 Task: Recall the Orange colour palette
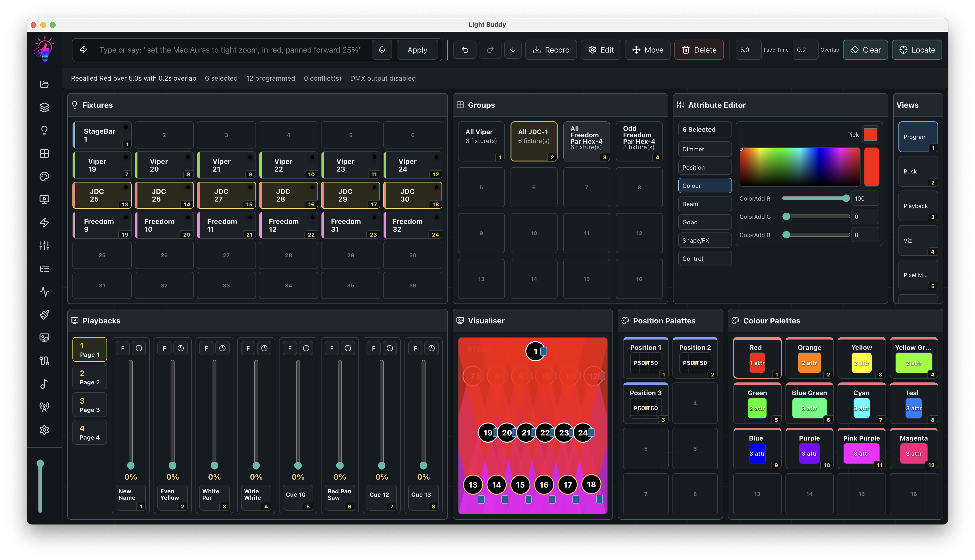coord(809,358)
